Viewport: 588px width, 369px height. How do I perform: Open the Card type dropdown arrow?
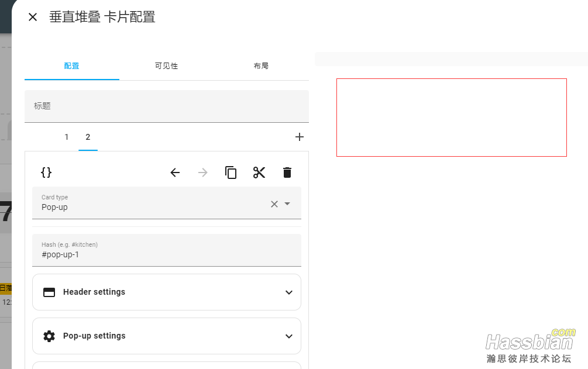point(287,204)
